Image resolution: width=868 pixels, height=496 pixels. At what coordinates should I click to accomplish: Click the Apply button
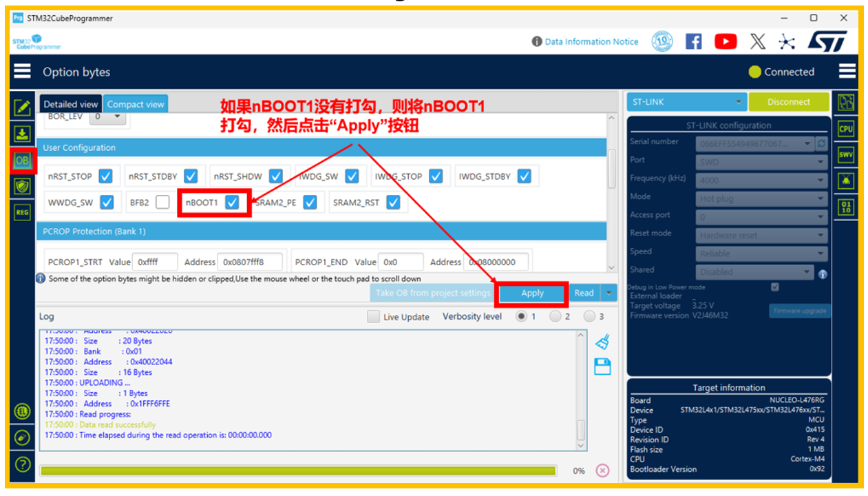pos(532,293)
